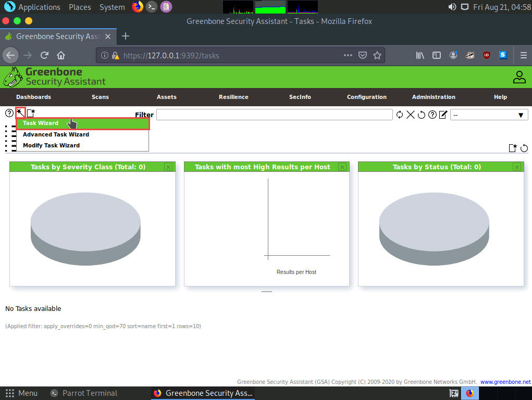Go back with Firefox back arrow
Image resolution: width=532 pixels, height=400 pixels.
point(10,55)
